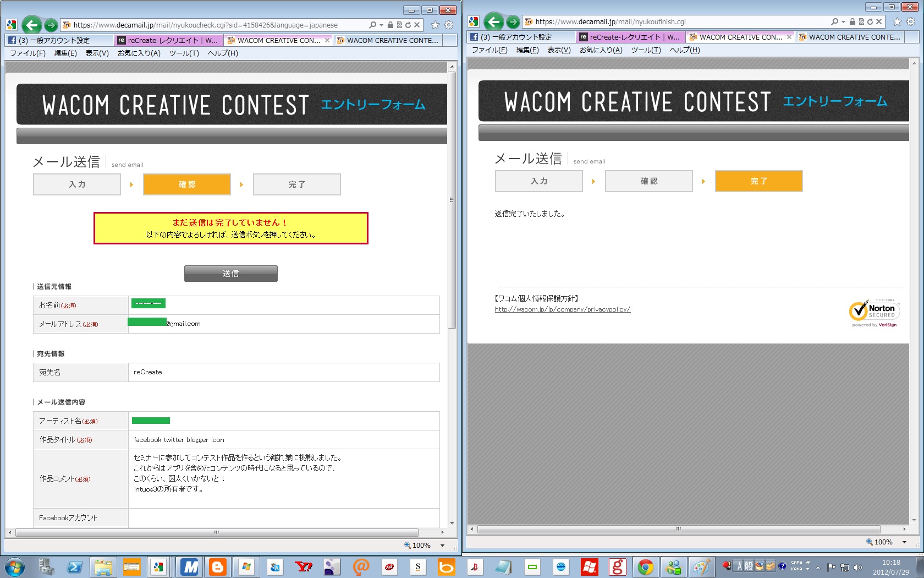Screen dimensions: 924x578
Task: Open favorites star in confirmation-page window
Action: click(x=435, y=25)
